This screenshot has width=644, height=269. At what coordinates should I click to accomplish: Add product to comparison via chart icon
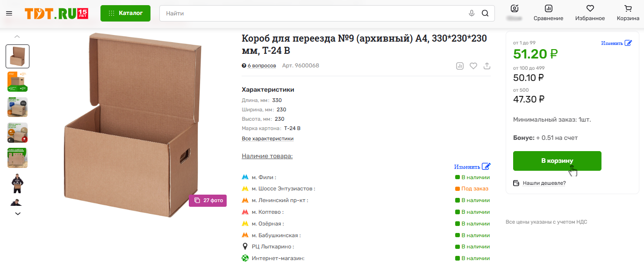(x=460, y=66)
